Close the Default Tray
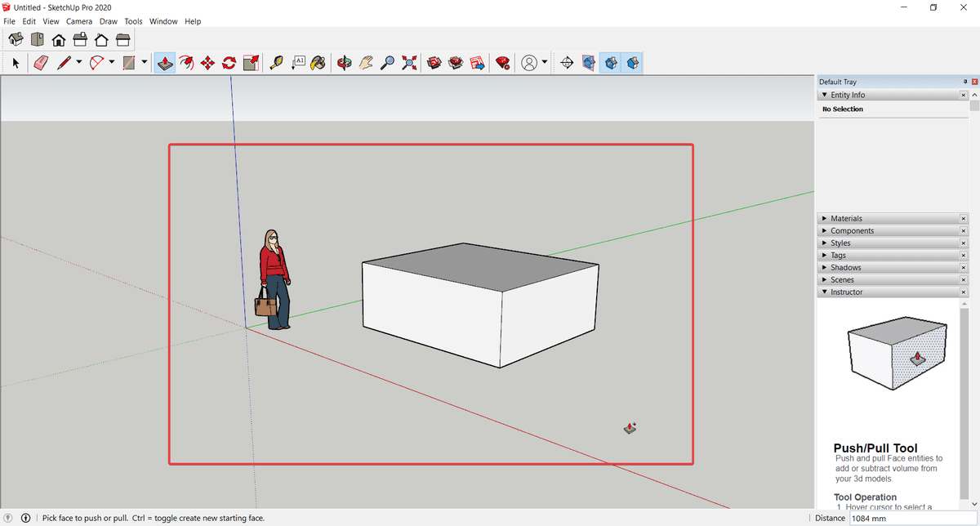Image resolution: width=980 pixels, height=526 pixels. click(974, 82)
